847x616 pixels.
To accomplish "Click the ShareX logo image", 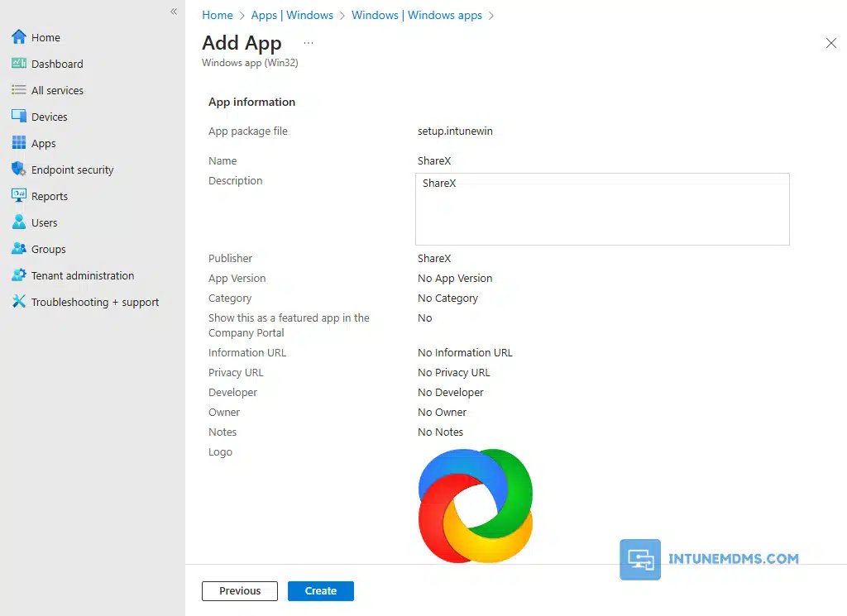I will pos(476,505).
